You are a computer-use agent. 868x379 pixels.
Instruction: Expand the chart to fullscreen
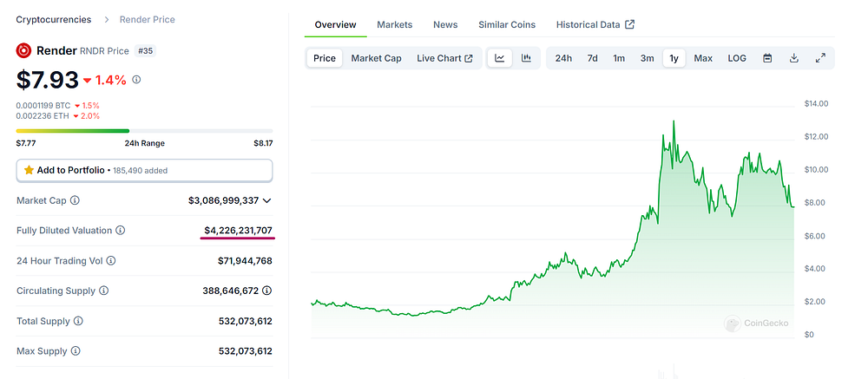tap(821, 58)
